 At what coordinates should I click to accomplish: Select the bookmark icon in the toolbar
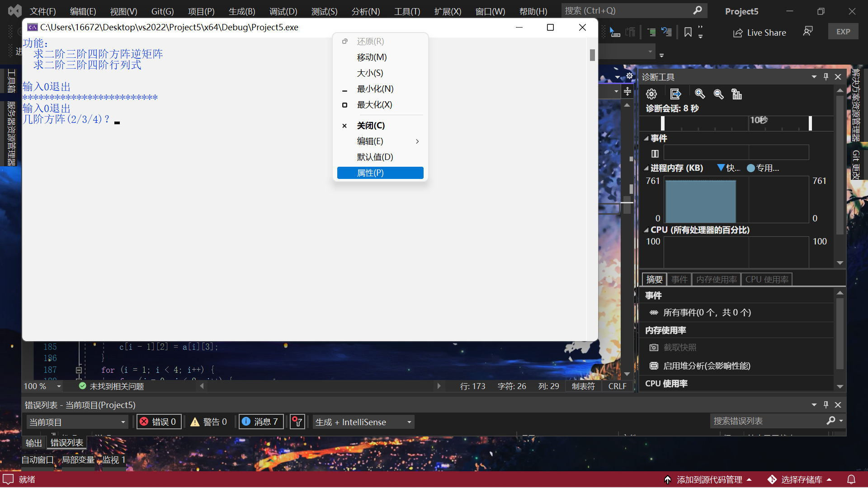point(688,32)
